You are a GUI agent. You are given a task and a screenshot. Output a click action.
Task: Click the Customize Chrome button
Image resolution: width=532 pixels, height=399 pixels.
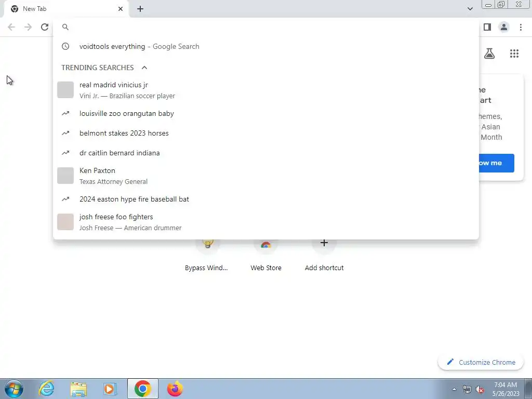click(481, 362)
